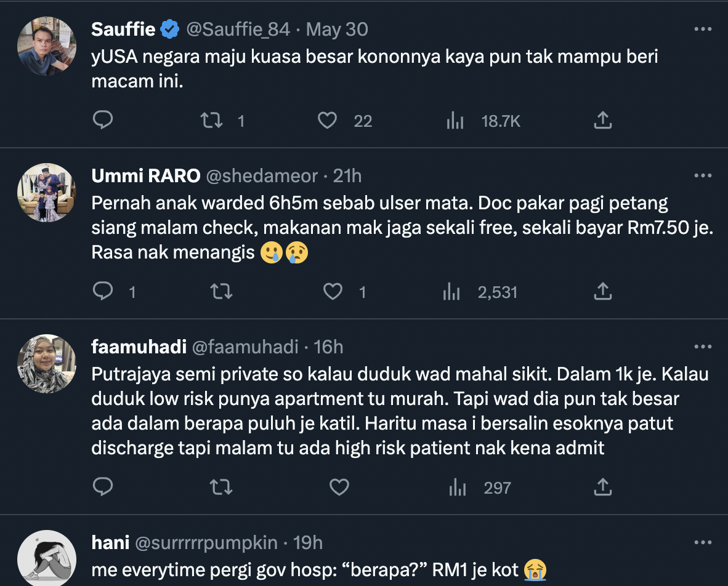Open more options on hani's tweet
Image resolution: width=728 pixels, height=586 pixels.
(703, 542)
